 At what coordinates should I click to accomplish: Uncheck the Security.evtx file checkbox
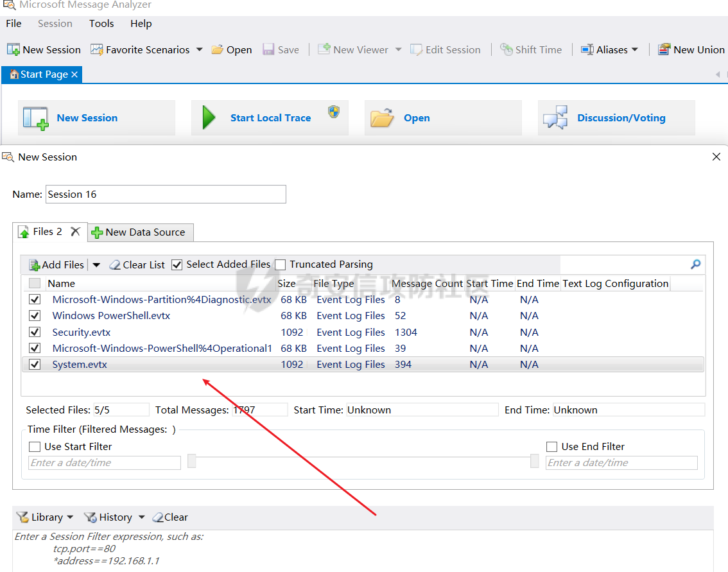35,332
